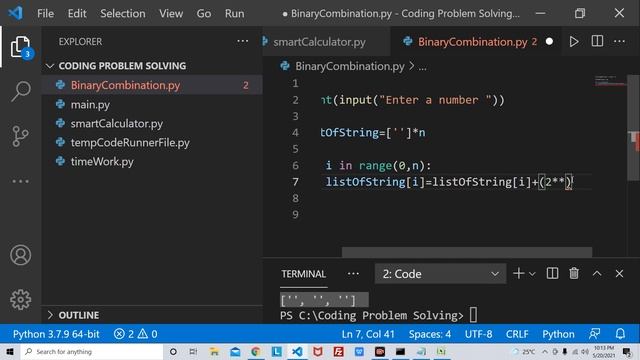Open Chrome from the taskbar
This screenshot has width=640, height=360.
pyautogui.click(x=256, y=351)
